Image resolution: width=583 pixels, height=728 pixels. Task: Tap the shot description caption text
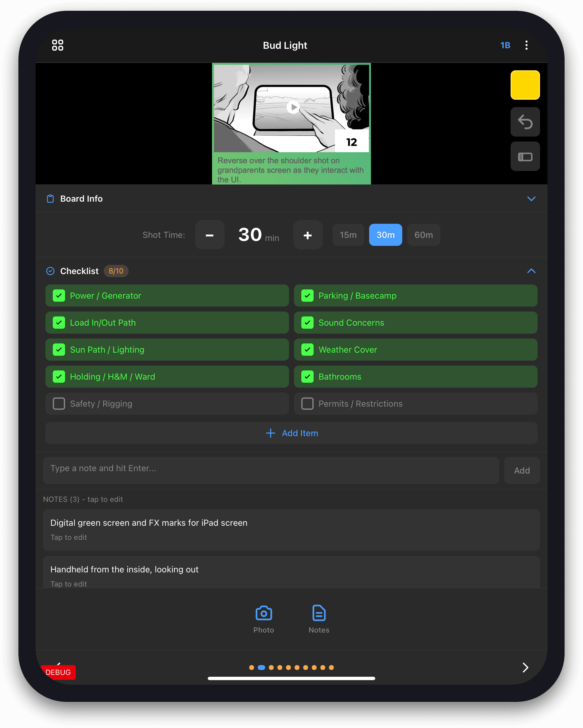pyautogui.click(x=291, y=170)
